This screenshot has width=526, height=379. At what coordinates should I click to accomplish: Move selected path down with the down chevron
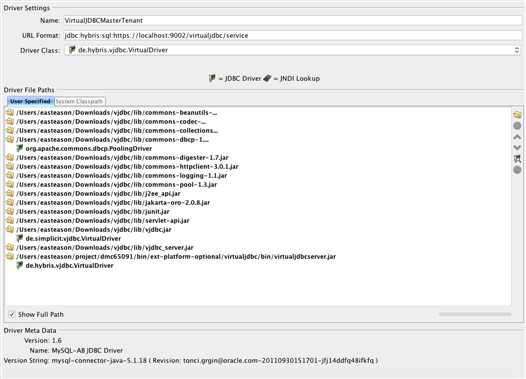pos(517,147)
